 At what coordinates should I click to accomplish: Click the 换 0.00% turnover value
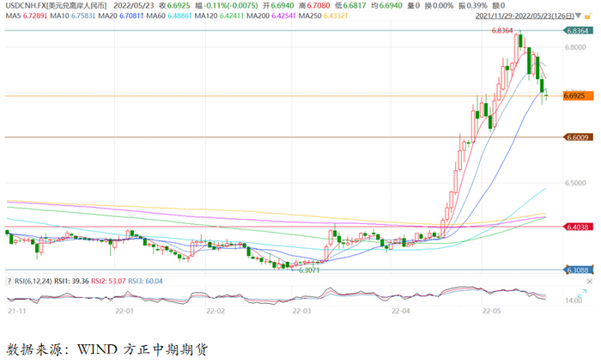440,6
